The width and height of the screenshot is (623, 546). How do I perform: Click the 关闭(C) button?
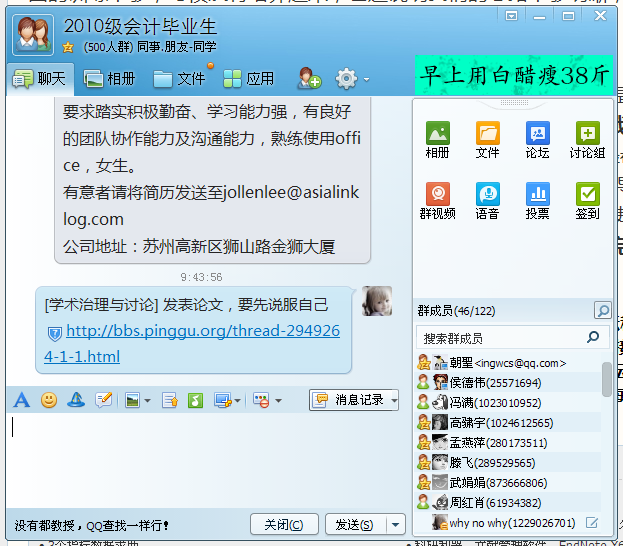[284, 525]
